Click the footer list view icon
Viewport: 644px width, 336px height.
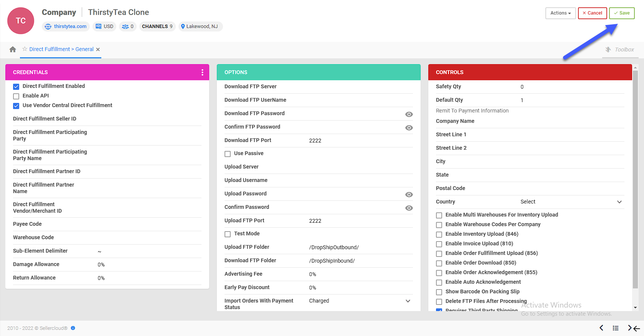tap(616, 328)
